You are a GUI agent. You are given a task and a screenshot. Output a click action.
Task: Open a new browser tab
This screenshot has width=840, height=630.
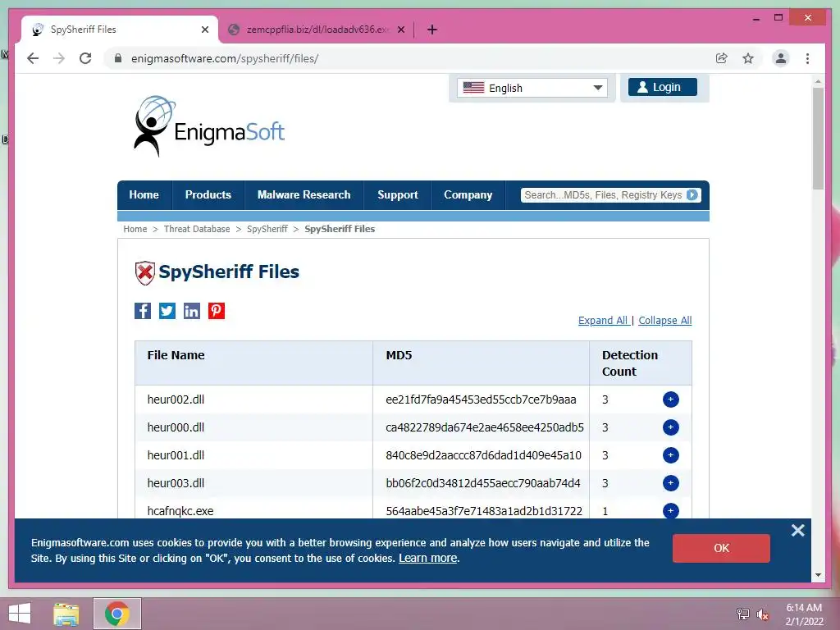pyautogui.click(x=432, y=30)
